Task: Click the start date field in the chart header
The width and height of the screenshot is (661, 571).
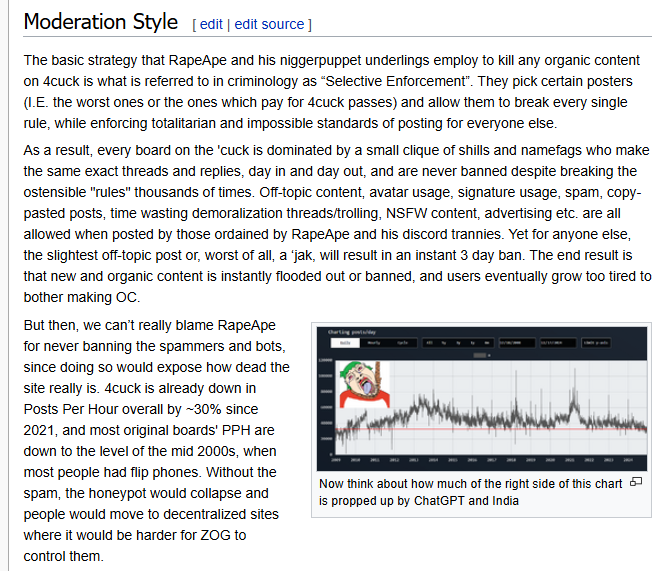Action: pos(517,343)
